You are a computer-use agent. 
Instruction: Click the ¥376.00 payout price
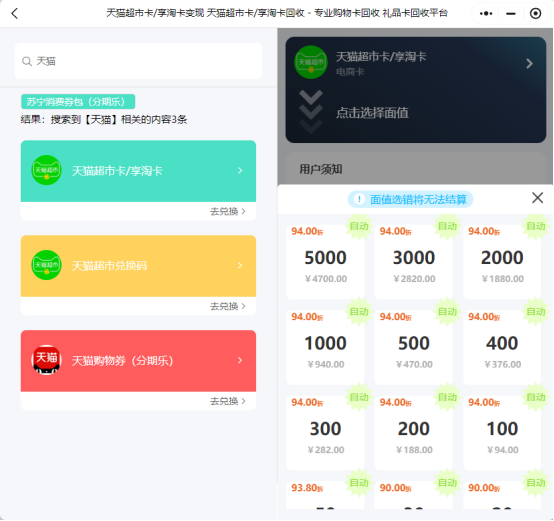click(x=503, y=364)
